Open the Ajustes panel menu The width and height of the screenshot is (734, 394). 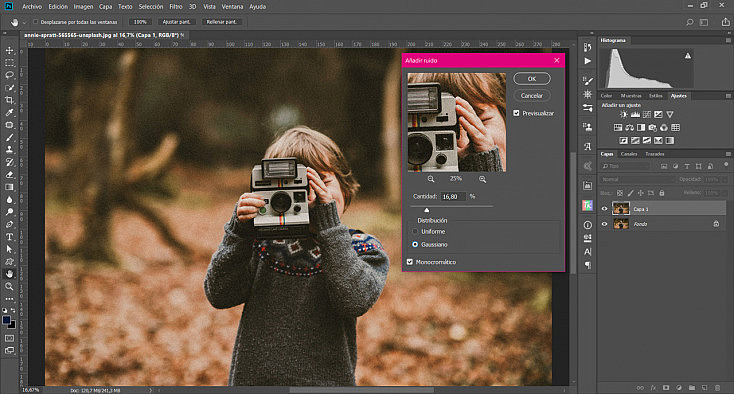[728, 96]
